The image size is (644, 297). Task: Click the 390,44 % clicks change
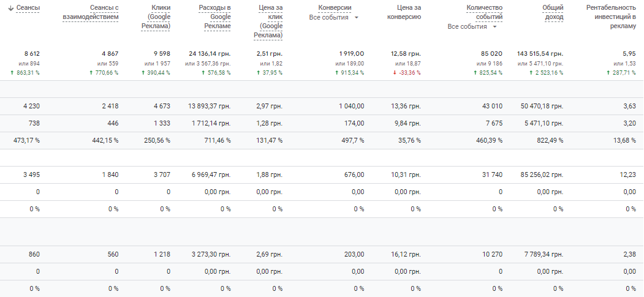pyautogui.click(x=156, y=73)
